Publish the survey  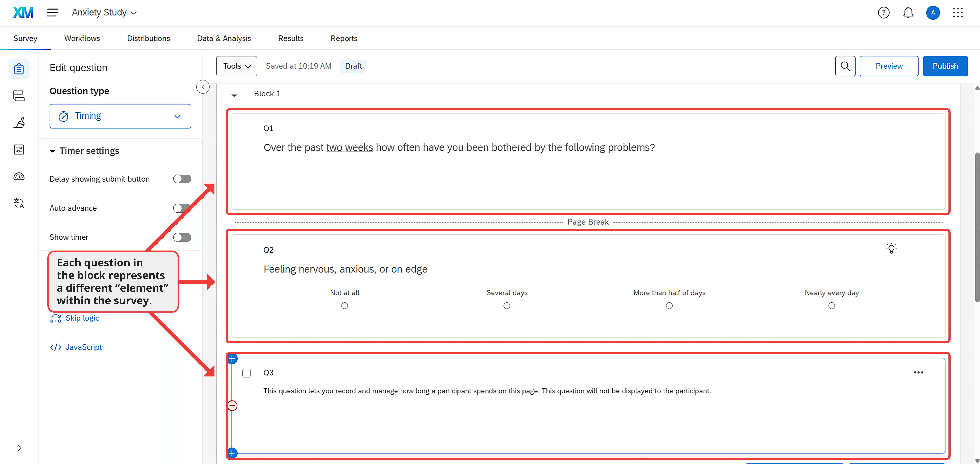(x=945, y=66)
